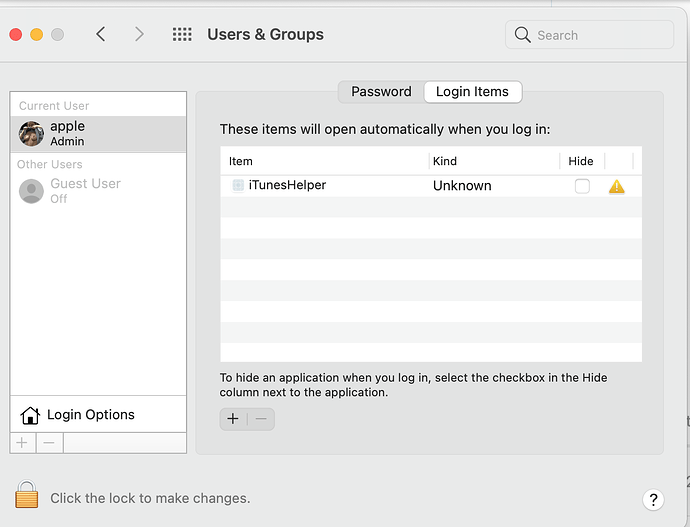
Task: Show all preferences grid icon
Action: coord(182,34)
